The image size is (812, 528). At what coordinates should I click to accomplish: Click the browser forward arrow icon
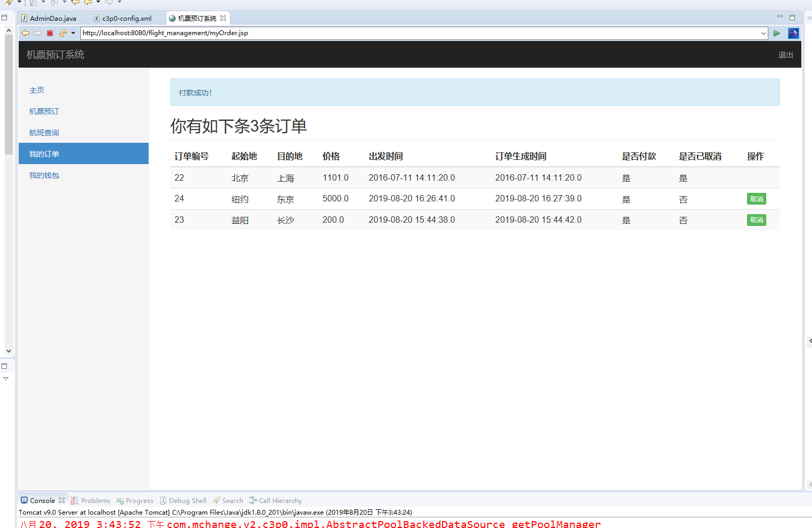[x=38, y=33]
